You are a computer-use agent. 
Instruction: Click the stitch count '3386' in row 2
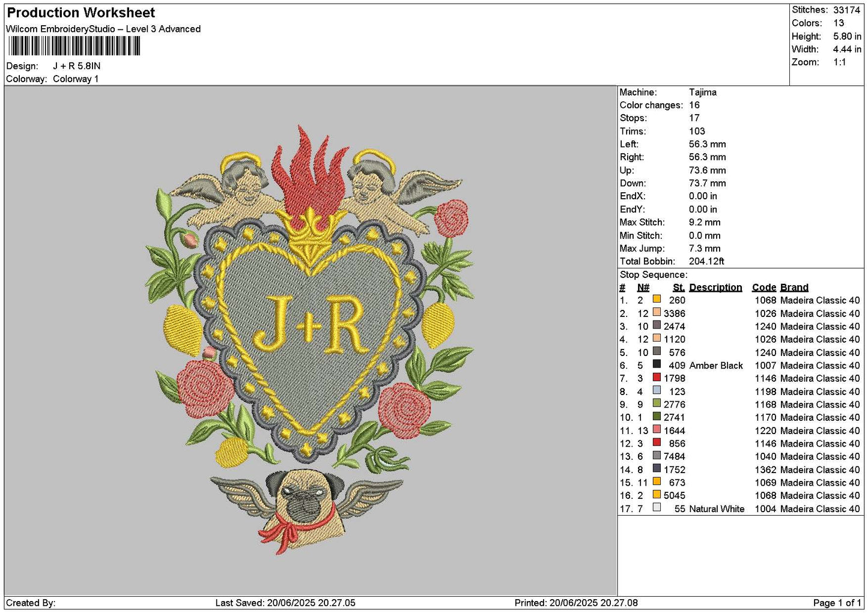[x=674, y=313]
